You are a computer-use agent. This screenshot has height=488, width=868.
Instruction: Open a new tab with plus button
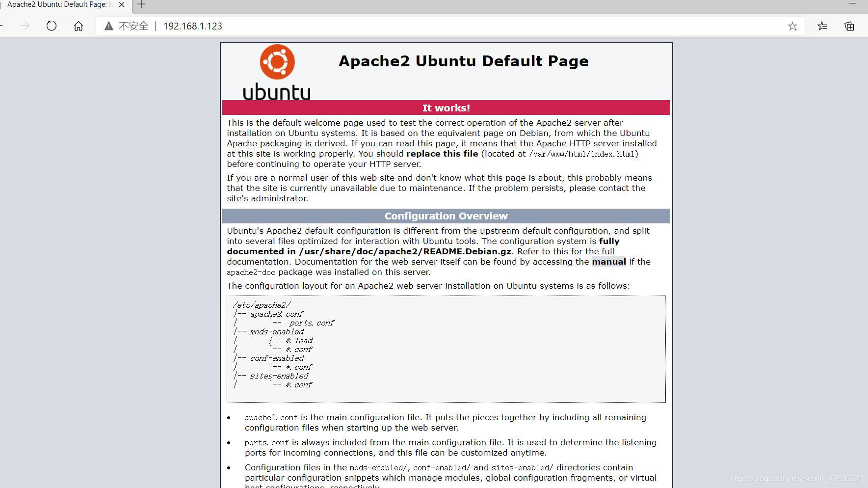(141, 5)
